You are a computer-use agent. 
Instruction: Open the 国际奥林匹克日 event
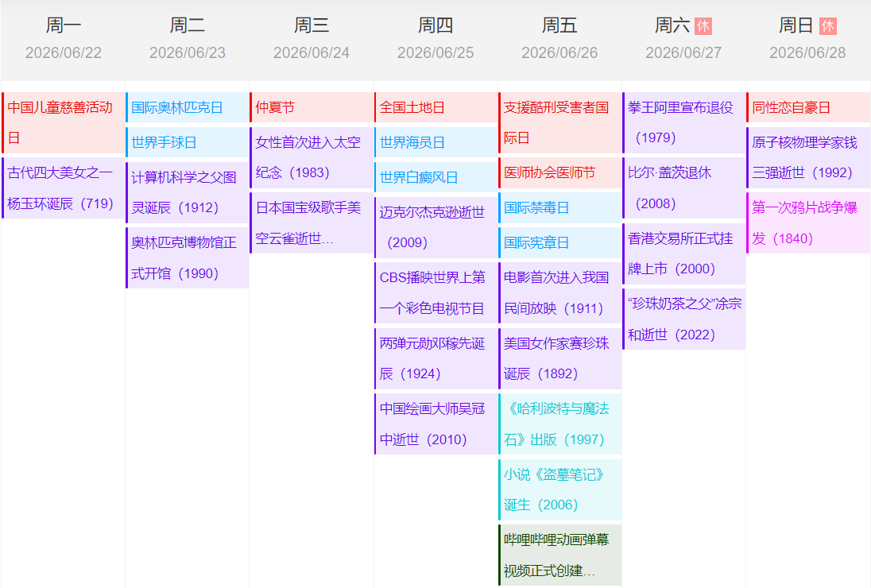click(188, 107)
